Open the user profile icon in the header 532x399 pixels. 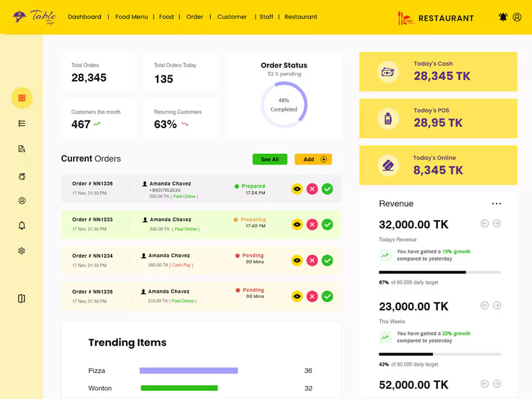click(517, 17)
